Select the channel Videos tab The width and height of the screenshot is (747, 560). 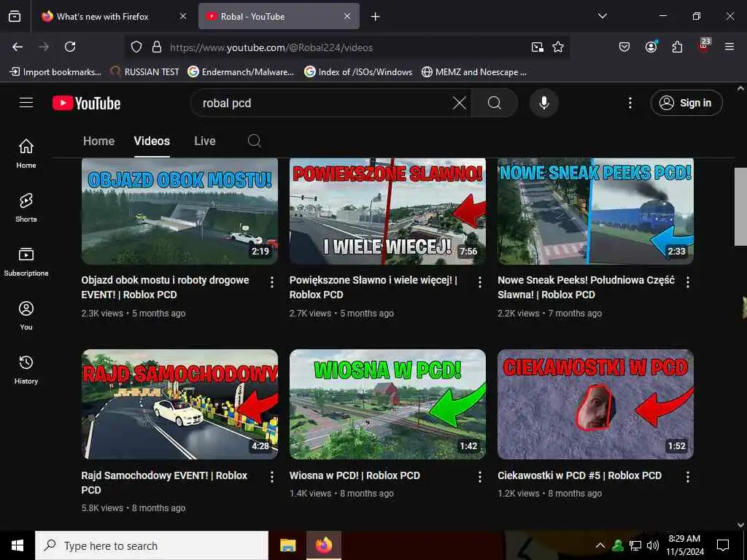click(152, 141)
